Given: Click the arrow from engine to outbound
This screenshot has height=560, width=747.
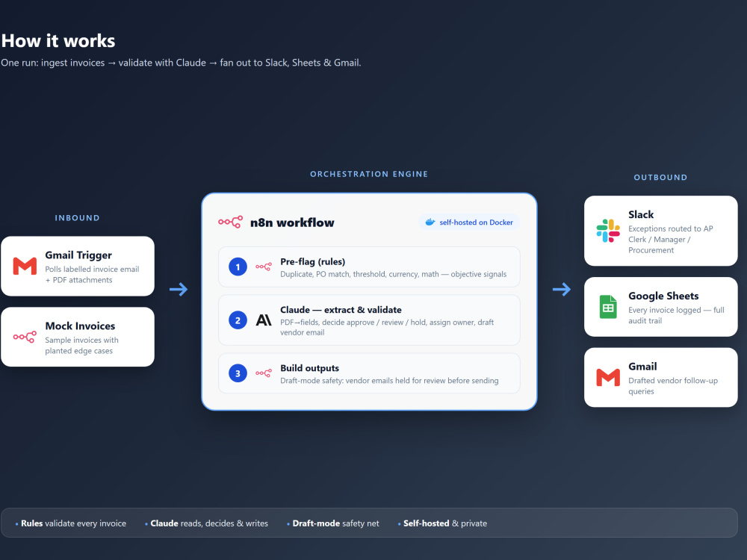Looking at the screenshot, I should (x=562, y=289).
